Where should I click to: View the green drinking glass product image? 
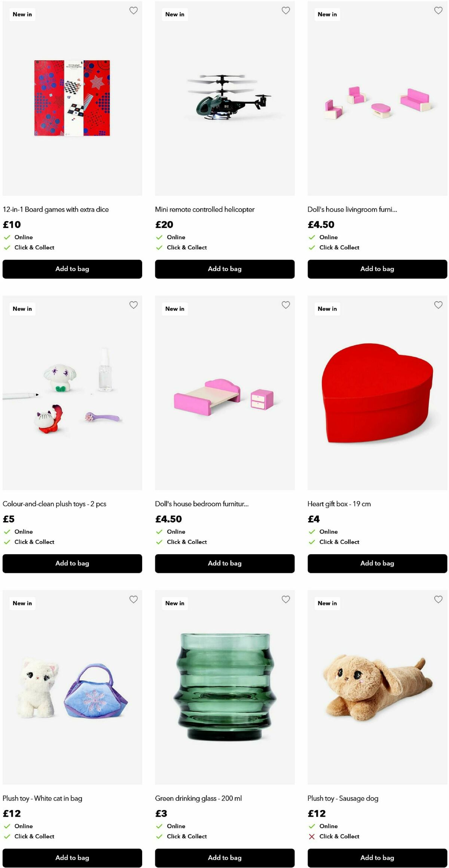coord(224,687)
